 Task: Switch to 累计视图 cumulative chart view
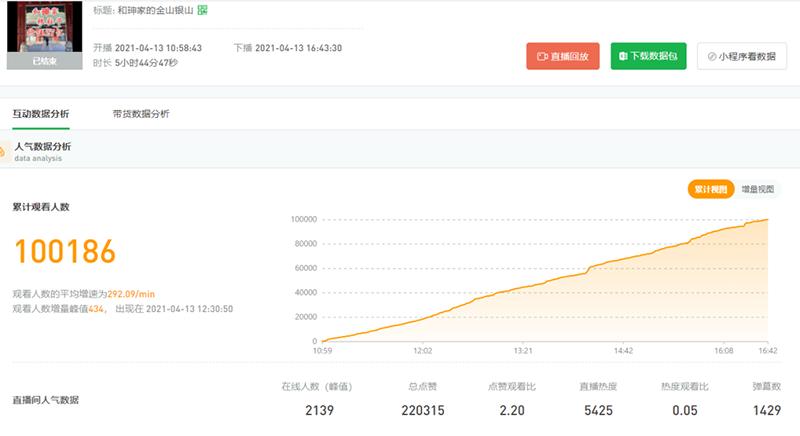click(x=711, y=189)
